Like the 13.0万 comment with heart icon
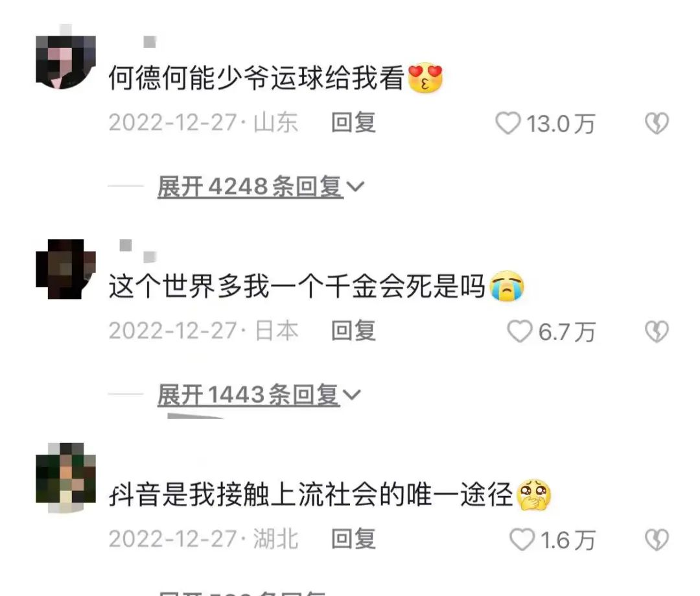This screenshot has height=596, width=700. click(508, 123)
